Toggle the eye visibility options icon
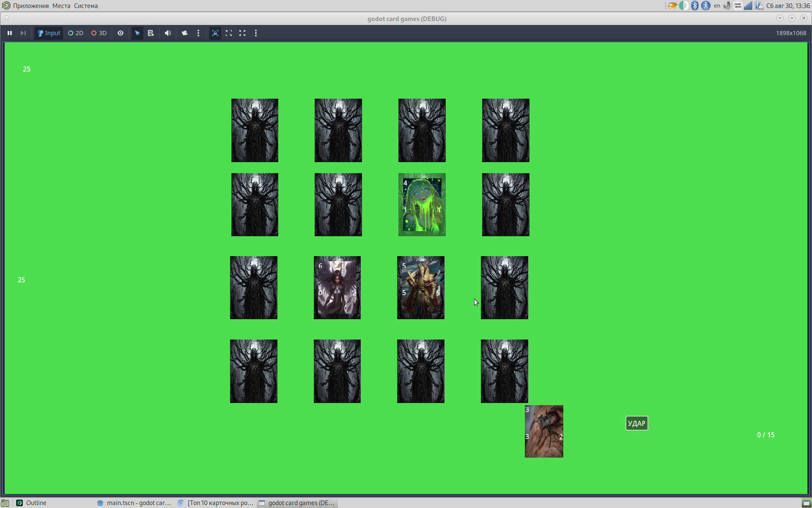The width and height of the screenshot is (812, 508). 121,33
